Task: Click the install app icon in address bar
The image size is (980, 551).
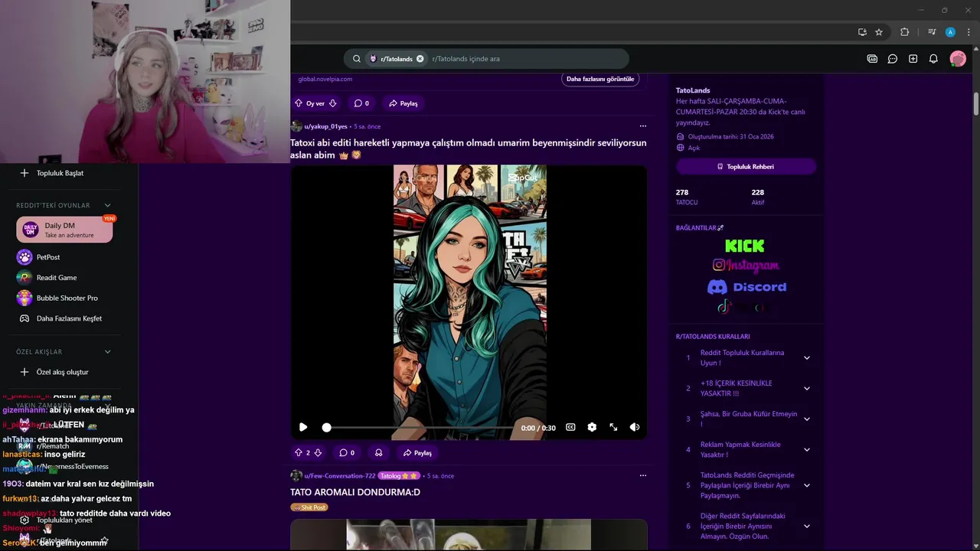Action: tap(862, 32)
